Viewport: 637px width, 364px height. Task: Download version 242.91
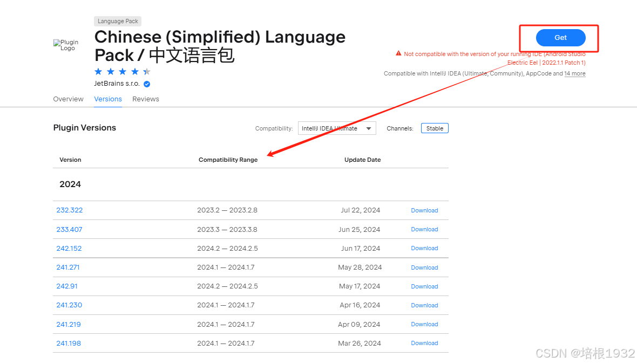pyautogui.click(x=424, y=286)
